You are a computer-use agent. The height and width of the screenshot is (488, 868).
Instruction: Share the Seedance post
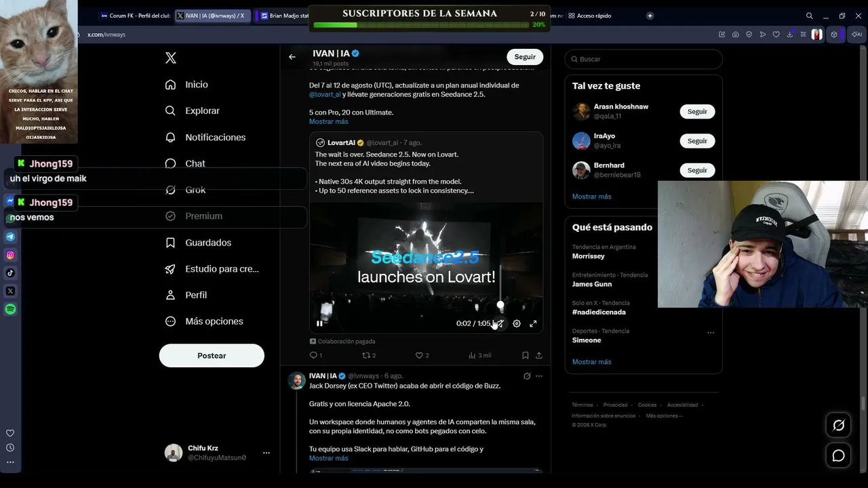tap(539, 355)
